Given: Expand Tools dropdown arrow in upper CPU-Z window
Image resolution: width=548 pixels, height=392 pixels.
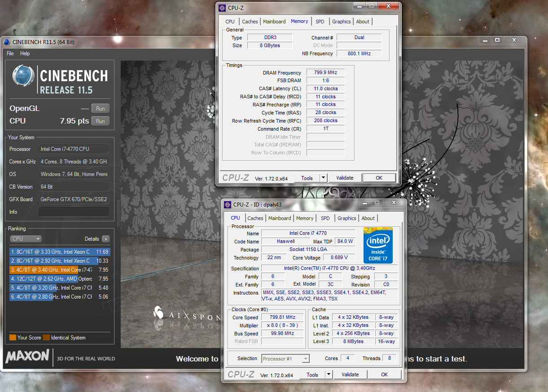Looking at the screenshot, I should 324,178.
